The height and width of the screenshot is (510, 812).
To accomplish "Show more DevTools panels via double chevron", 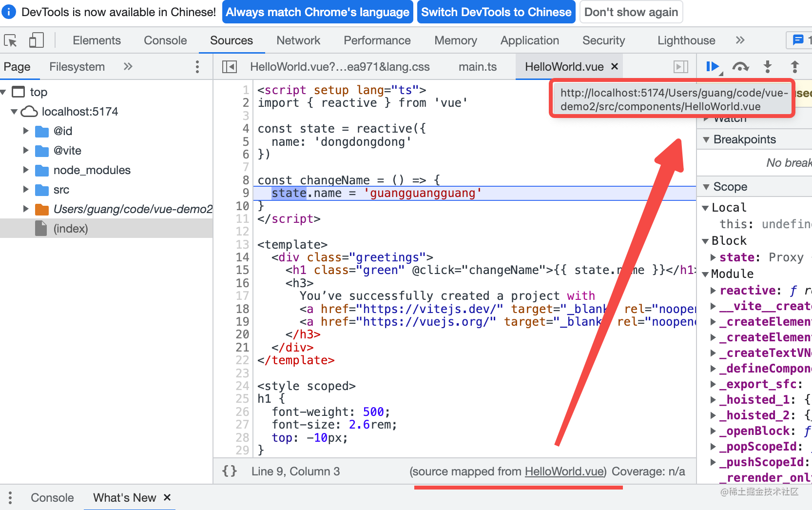I will point(740,40).
